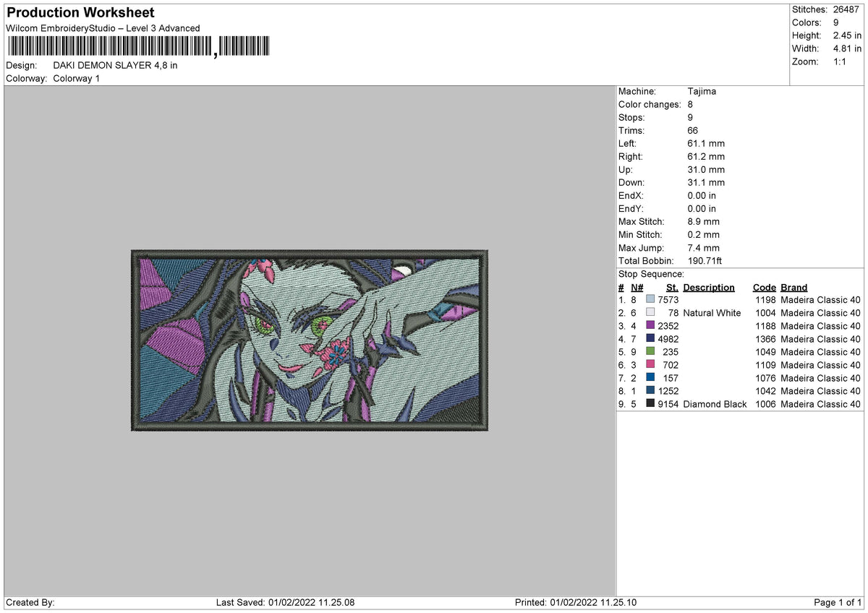Click the Width value '4.81 in'
The height and width of the screenshot is (613, 868).
click(848, 48)
